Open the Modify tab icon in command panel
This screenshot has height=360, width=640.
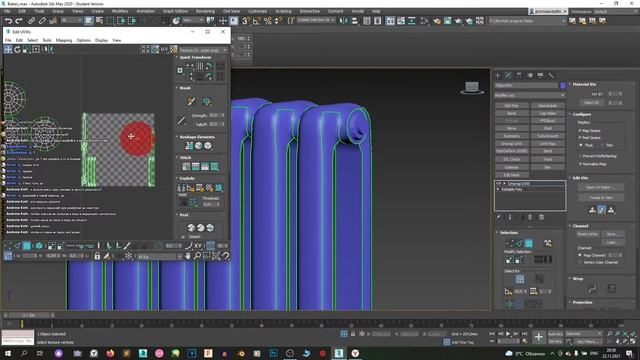[x=508, y=76]
